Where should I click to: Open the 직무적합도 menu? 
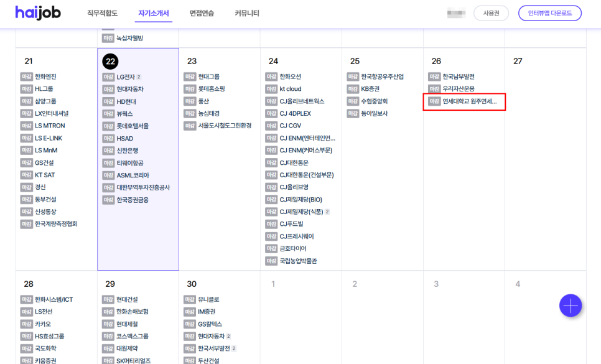point(102,13)
